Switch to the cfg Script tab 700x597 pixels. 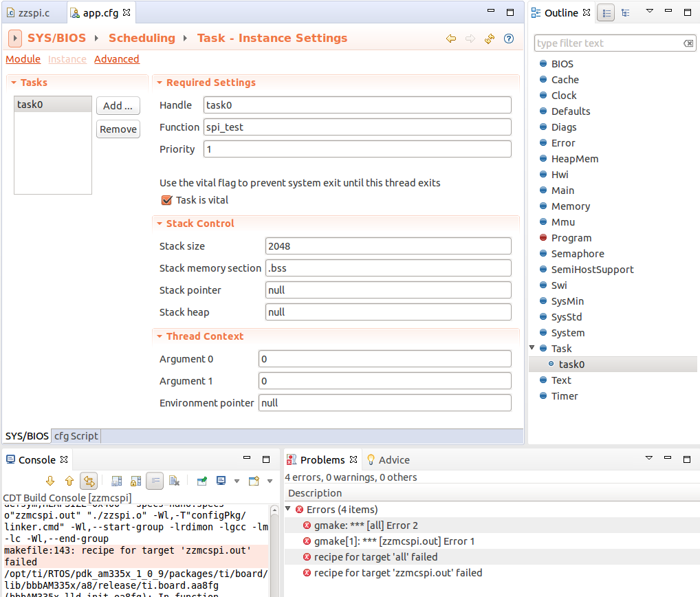tap(76, 436)
